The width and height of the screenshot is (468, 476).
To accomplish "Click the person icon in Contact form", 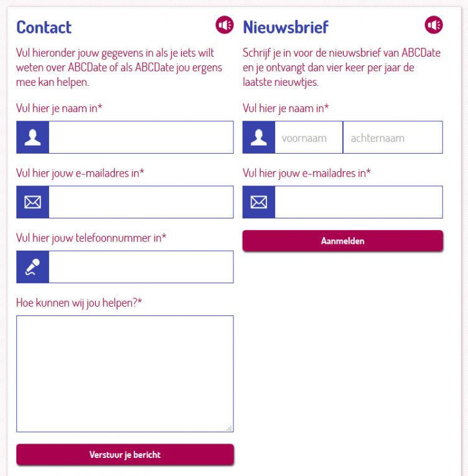I will click(x=32, y=138).
